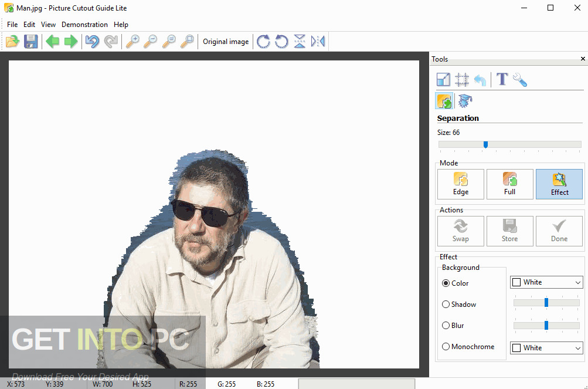Adjust the Blur slider handle
The height and width of the screenshot is (389, 588).
[x=546, y=325]
